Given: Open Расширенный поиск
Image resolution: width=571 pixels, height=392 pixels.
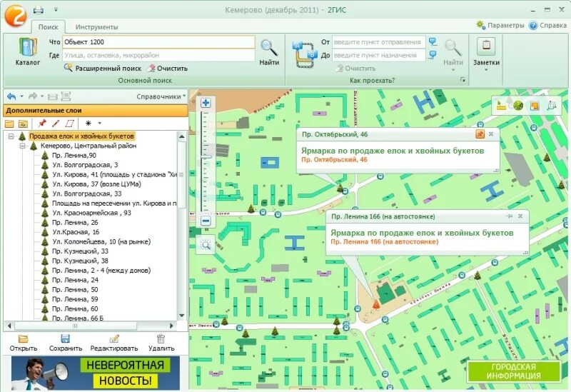Looking at the screenshot, I should click(x=103, y=68).
